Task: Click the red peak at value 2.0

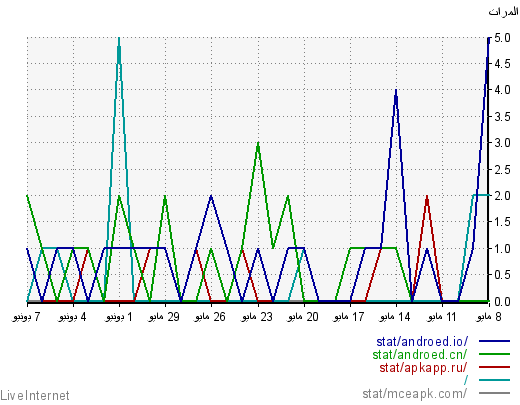Action: point(427,197)
